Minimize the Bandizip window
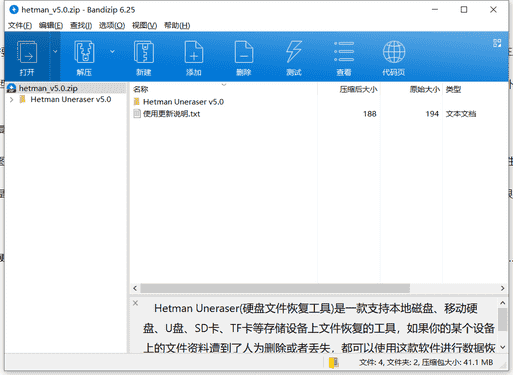 pyautogui.click(x=435, y=10)
